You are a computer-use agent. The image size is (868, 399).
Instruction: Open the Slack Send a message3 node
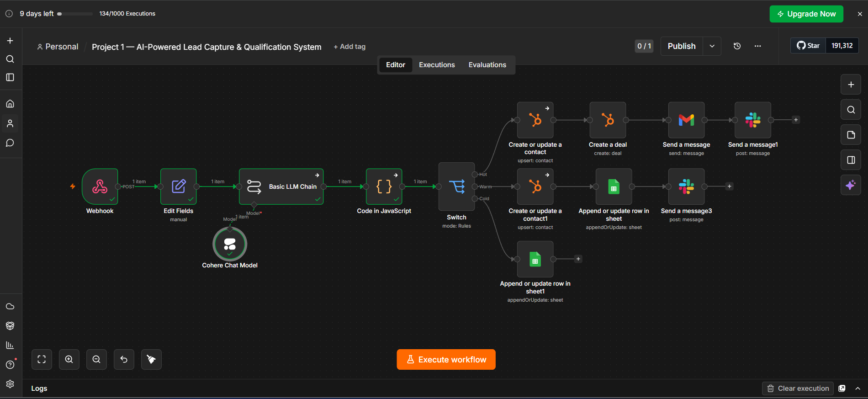(687, 186)
